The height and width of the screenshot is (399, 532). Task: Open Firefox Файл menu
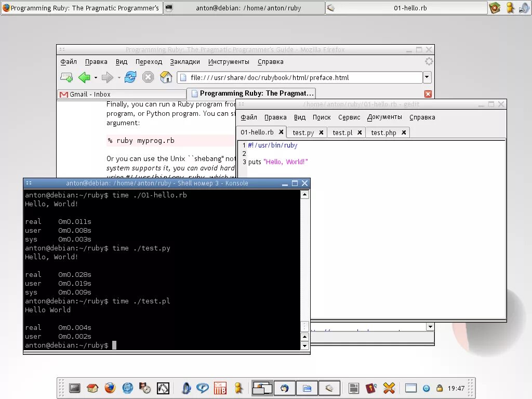pos(69,62)
